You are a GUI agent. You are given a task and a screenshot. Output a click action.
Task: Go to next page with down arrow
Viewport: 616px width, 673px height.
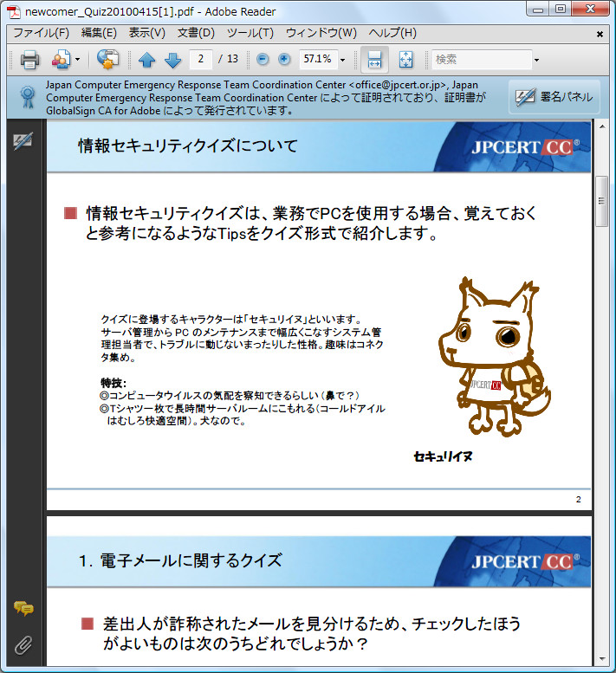(173, 60)
